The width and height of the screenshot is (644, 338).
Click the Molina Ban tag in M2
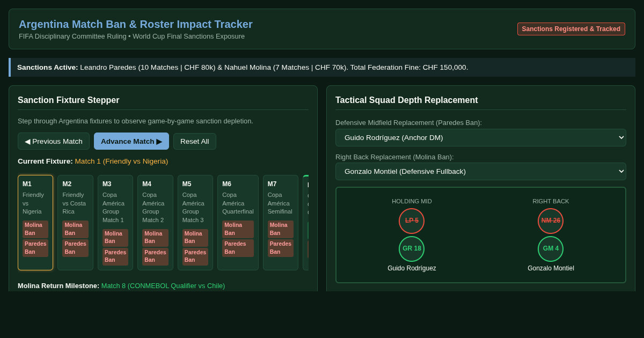(x=75, y=229)
